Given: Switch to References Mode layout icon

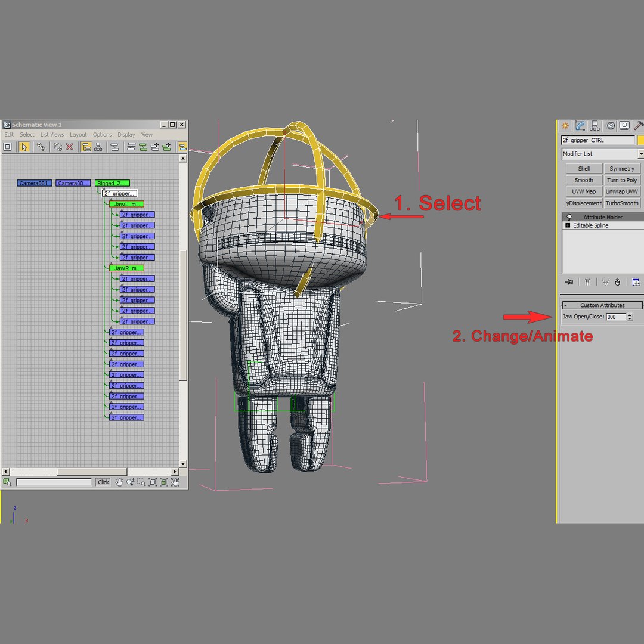Looking at the screenshot, I should 98,147.
